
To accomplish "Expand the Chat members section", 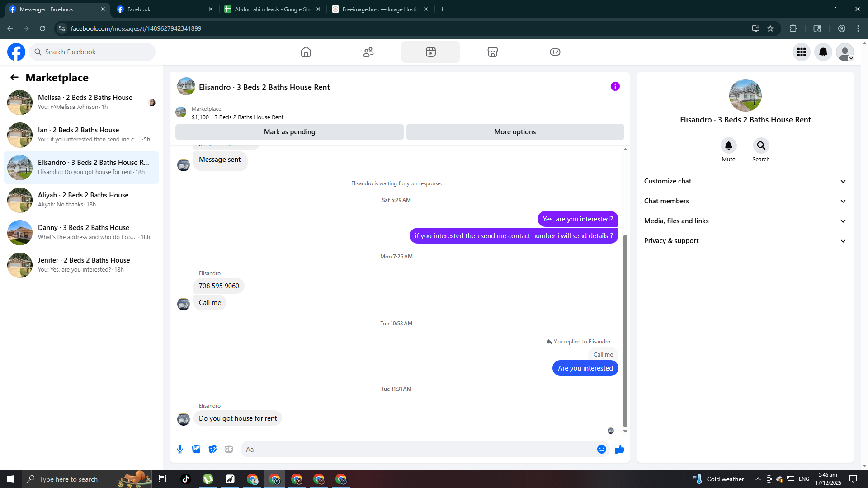I will coord(745,201).
